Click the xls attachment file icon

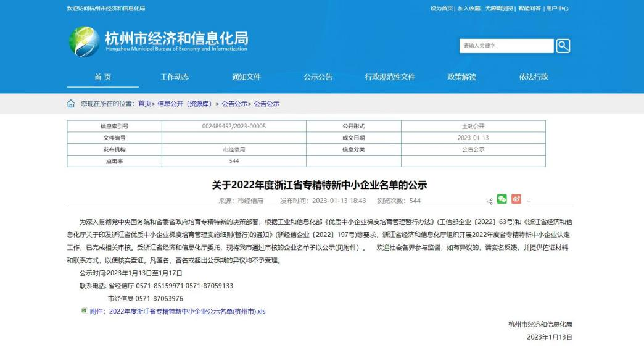[84, 311]
